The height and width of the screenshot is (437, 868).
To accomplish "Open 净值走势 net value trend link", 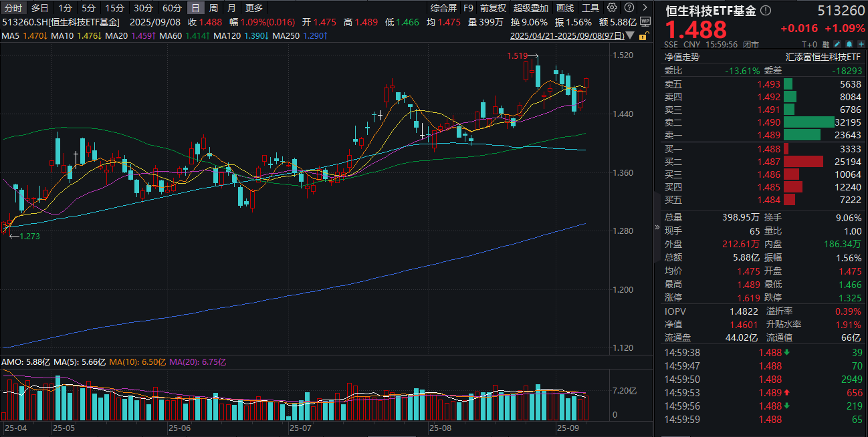I will [x=681, y=57].
